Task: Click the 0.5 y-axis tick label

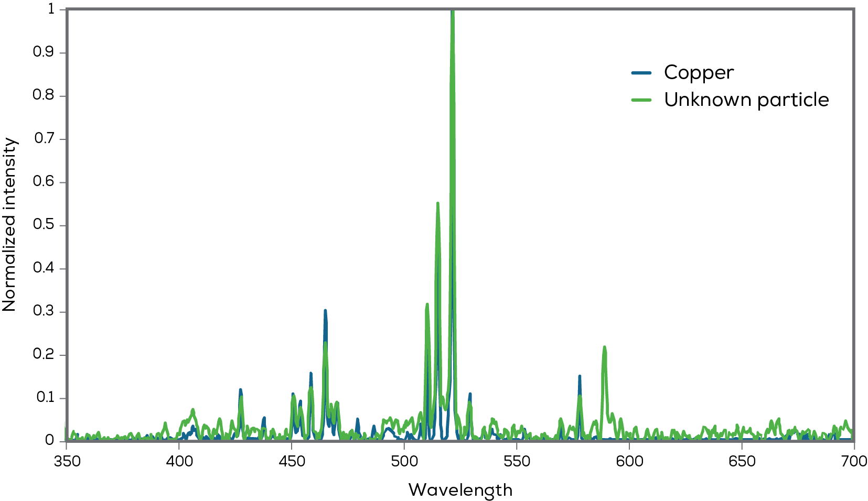Action: [44, 225]
